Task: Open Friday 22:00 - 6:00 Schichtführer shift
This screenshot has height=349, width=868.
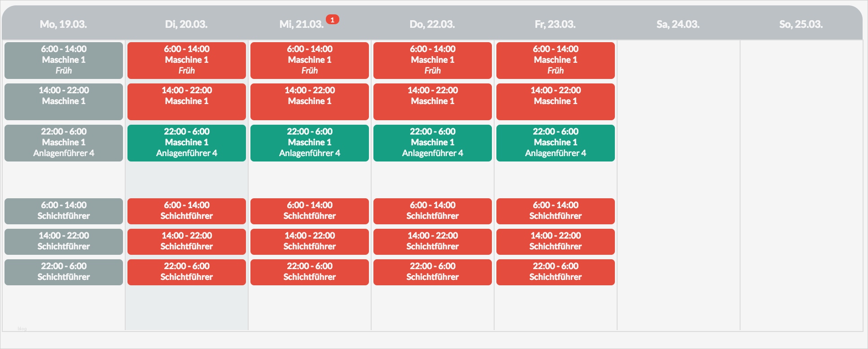Action: click(556, 272)
